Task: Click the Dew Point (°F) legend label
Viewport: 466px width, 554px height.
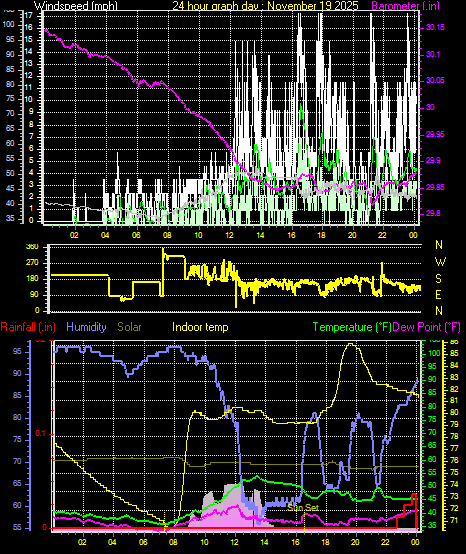Action: pyautogui.click(x=426, y=327)
